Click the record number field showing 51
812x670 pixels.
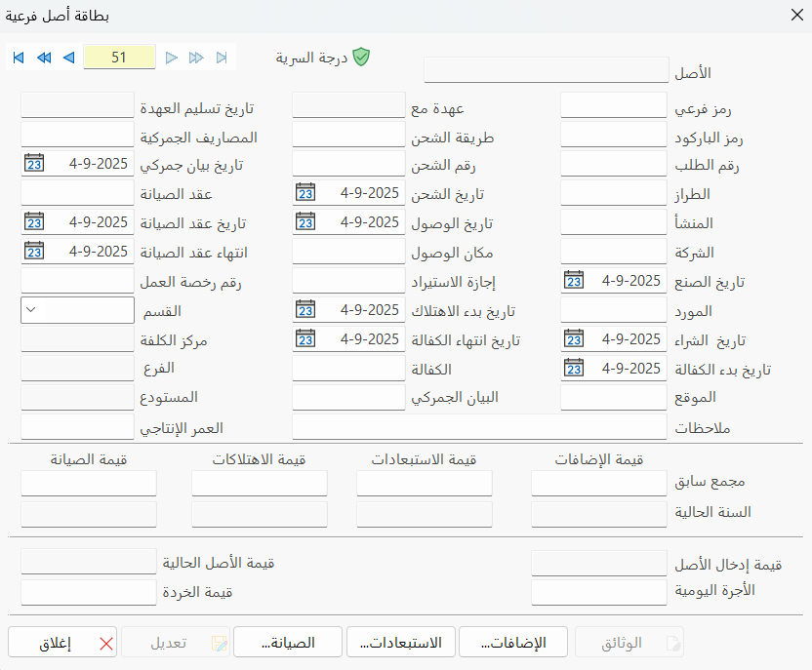[119, 58]
